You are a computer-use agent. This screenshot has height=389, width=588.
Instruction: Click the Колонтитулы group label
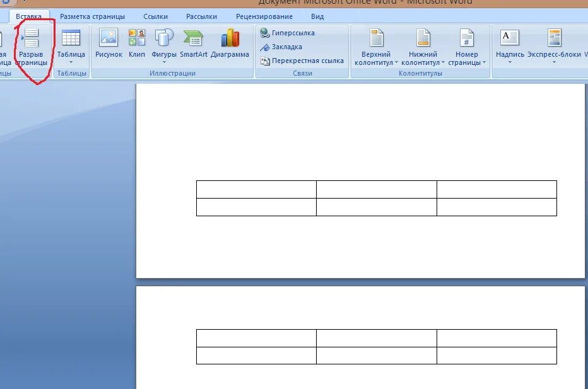pyautogui.click(x=420, y=73)
